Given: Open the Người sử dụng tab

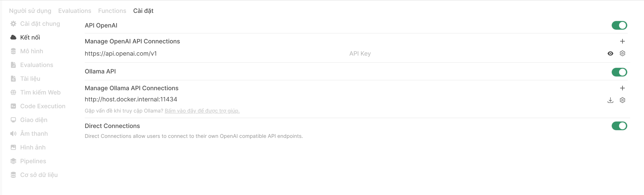Looking at the screenshot, I should tap(30, 11).
